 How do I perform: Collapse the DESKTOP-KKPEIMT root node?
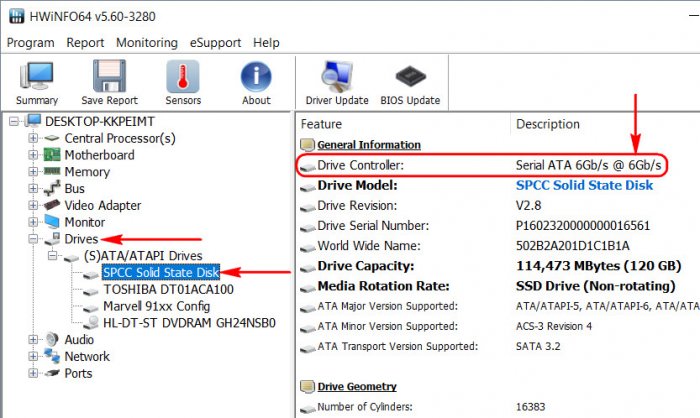pyautogui.click(x=14, y=121)
